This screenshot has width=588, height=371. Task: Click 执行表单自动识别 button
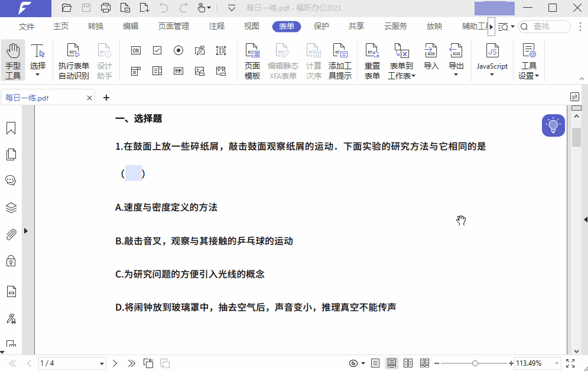click(x=73, y=59)
